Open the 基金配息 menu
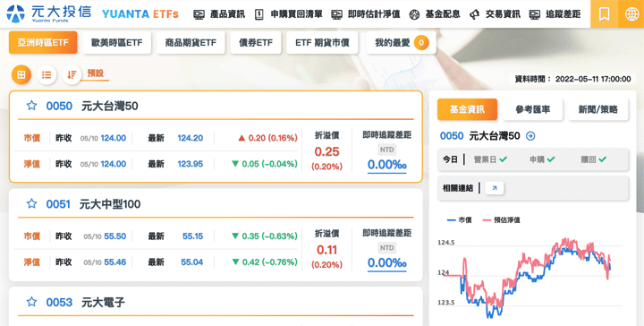This screenshot has width=644, height=326. [443, 14]
